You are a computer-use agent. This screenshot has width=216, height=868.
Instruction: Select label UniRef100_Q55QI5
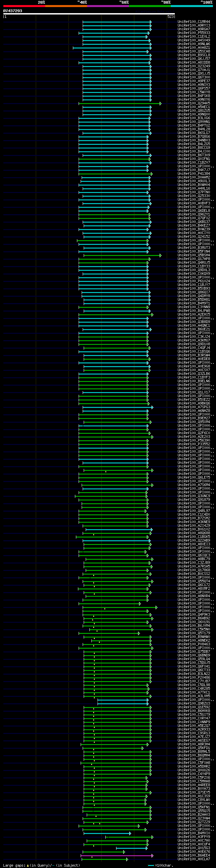click(194, 811)
